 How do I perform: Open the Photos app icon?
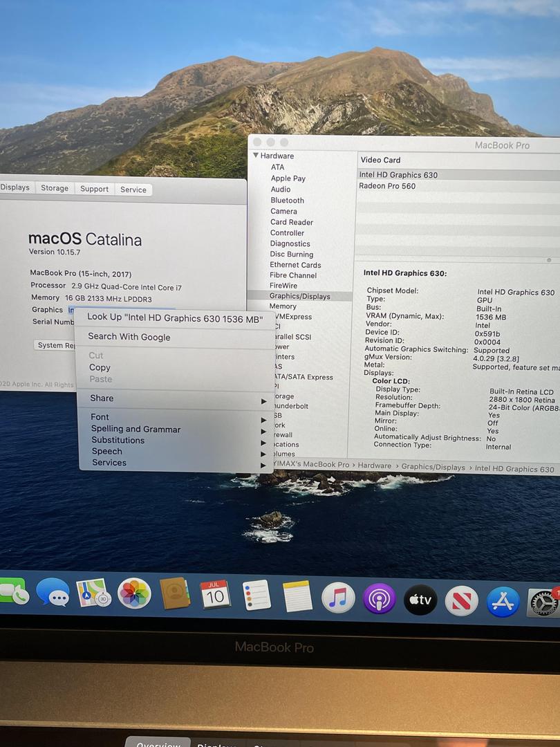(x=134, y=593)
